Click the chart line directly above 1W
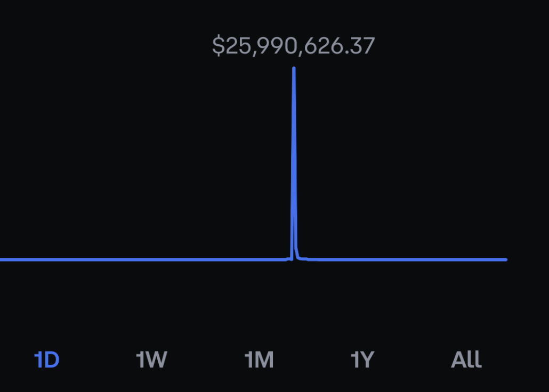 pyautogui.click(x=152, y=260)
